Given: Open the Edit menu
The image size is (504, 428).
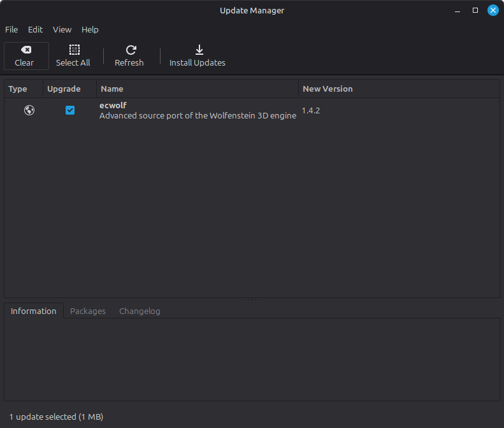Looking at the screenshot, I should click(35, 29).
